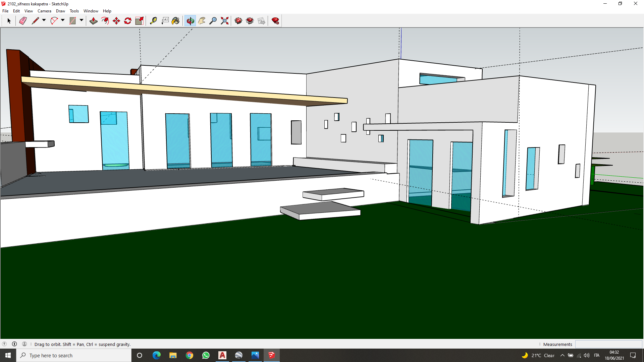Screen dimensions: 644x362
Task: Click the user sign-in status button
Action: [x=24, y=344]
